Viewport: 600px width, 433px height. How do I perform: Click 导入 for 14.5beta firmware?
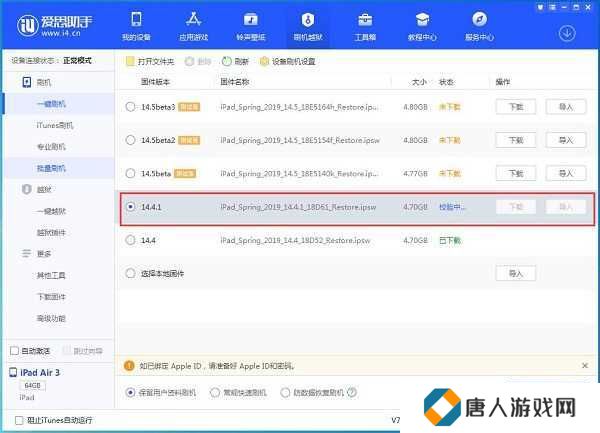(566, 173)
